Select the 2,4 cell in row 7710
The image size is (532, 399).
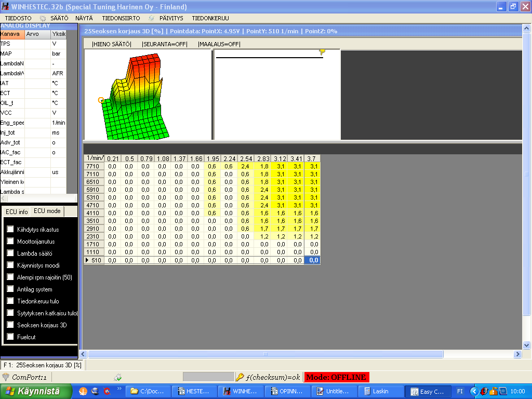245,166
